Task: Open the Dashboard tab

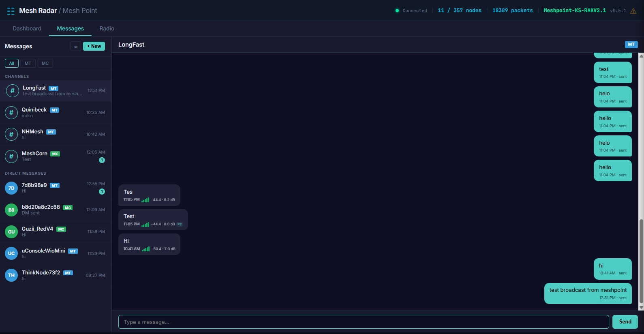Action: point(27,28)
